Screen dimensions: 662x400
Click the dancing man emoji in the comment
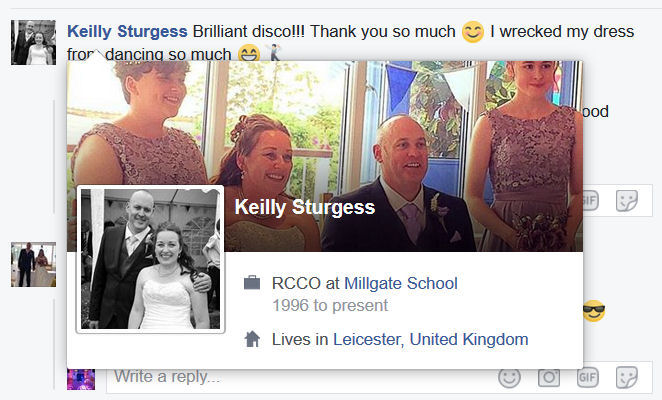click(x=274, y=52)
